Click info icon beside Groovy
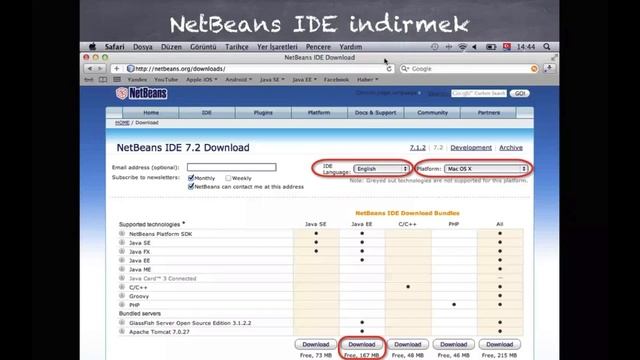The width and height of the screenshot is (640, 360). click(x=122, y=296)
